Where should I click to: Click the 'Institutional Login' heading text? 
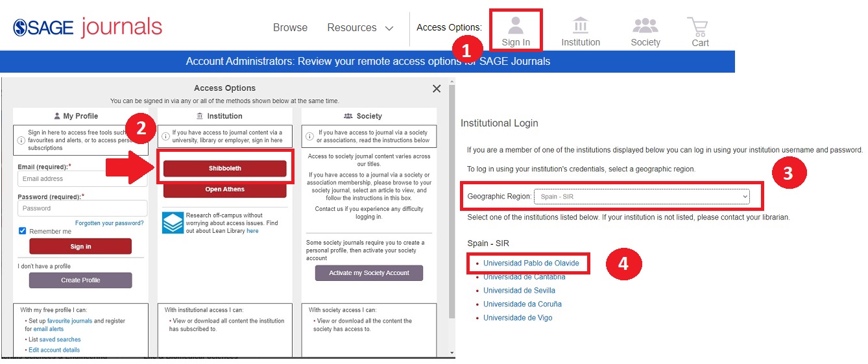pos(499,123)
